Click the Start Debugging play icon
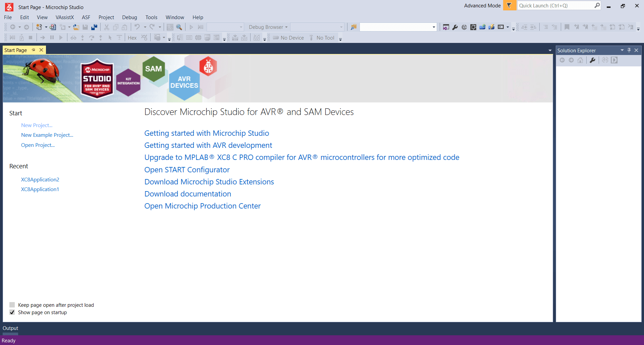This screenshot has height=345, width=644. [x=191, y=27]
